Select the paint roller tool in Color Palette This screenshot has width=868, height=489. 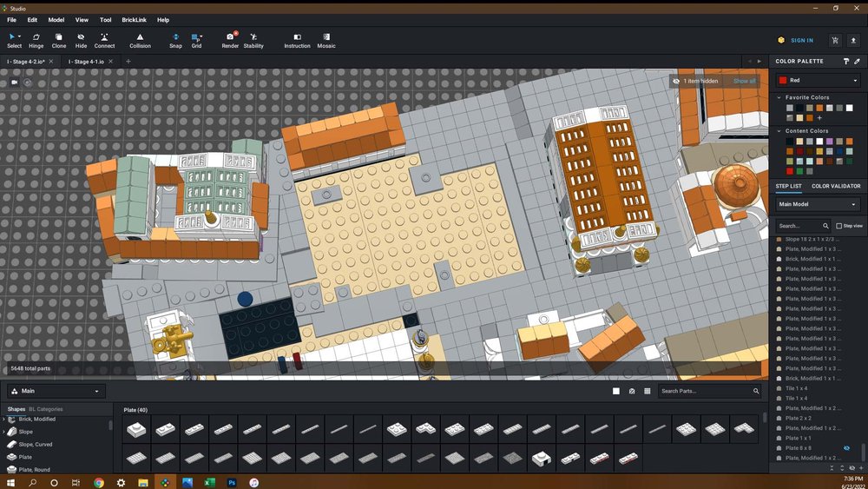[x=846, y=62]
